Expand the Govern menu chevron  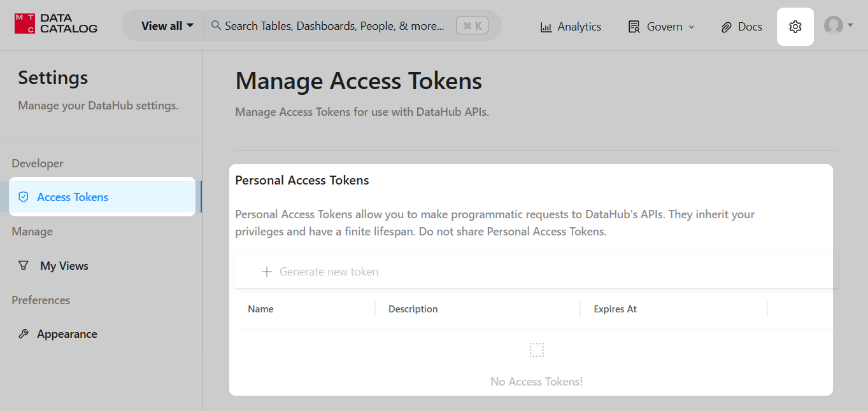pos(692,27)
